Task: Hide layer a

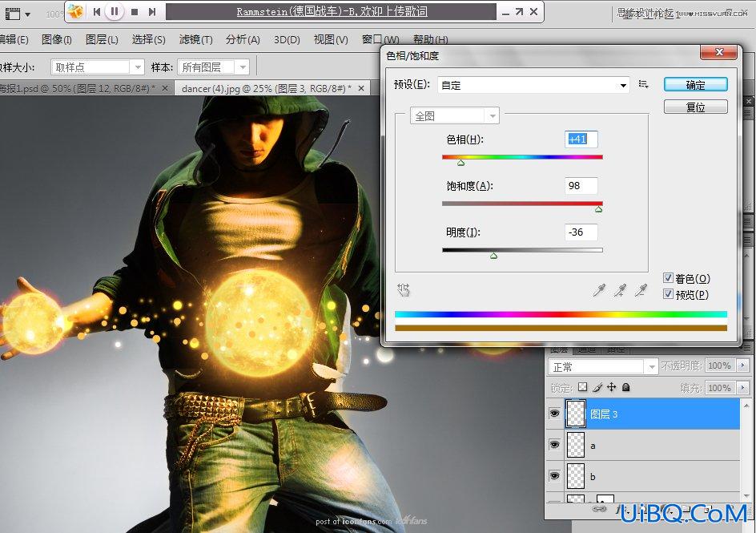Action: (554, 444)
